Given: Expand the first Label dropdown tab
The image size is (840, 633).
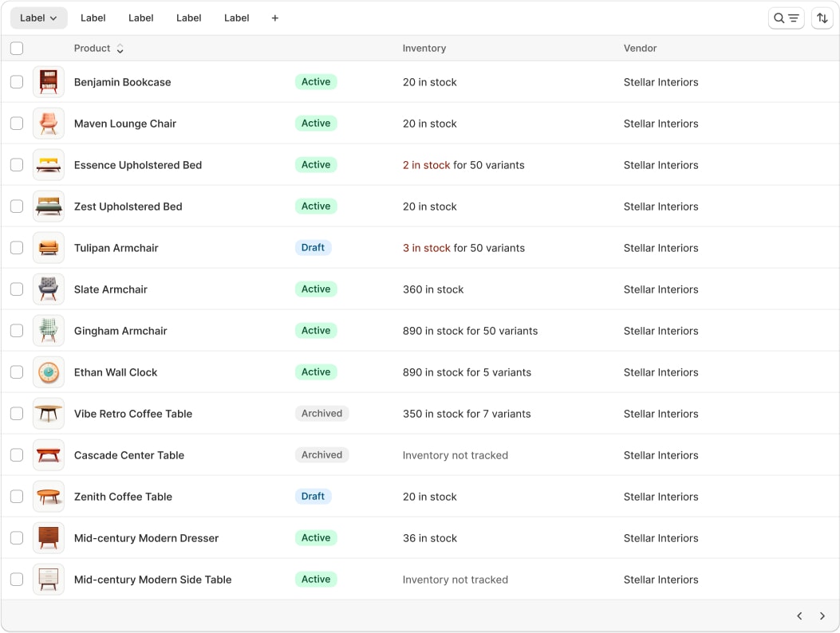Looking at the screenshot, I should pyautogui.click(x=38, y=18).
